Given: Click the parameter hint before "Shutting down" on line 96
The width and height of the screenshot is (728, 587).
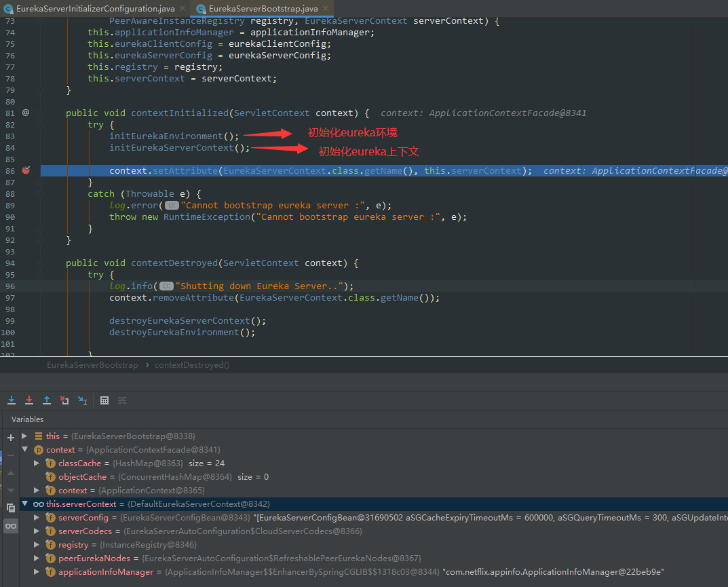Looking at the screenshot, I should 166,286.
